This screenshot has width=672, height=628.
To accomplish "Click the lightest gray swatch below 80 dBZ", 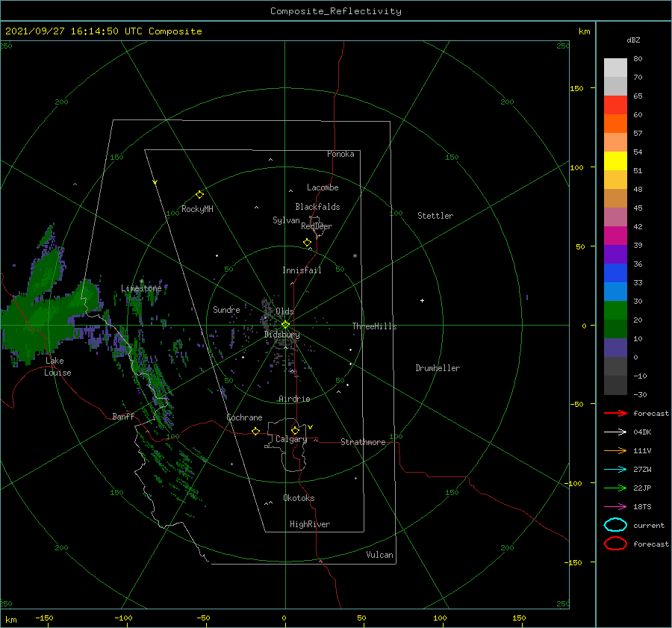I will click(x=615, y=67).
